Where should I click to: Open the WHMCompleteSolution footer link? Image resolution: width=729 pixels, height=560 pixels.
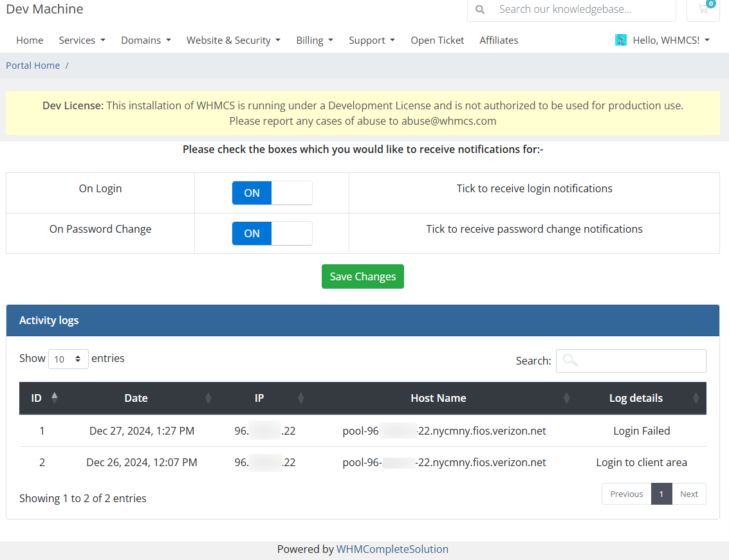pos(392,549)
